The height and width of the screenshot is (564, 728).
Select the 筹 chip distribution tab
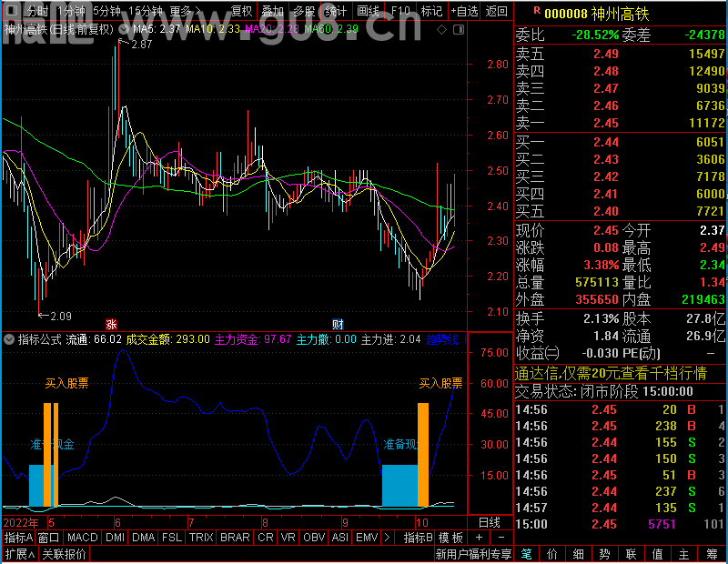pos(713,554)
